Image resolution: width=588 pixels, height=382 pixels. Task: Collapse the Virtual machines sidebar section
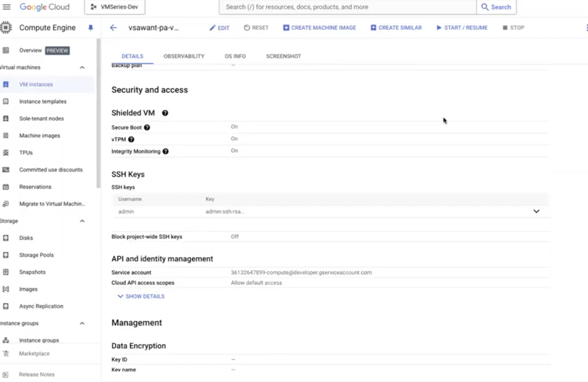82,68
